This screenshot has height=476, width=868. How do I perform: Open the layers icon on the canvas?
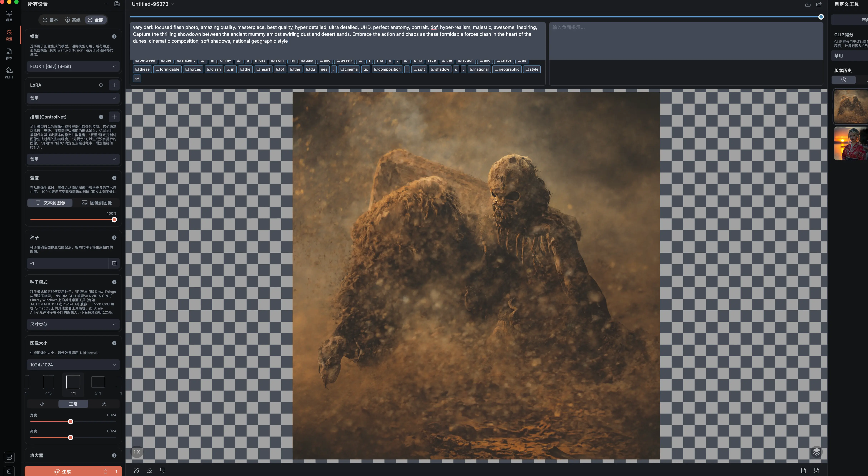tap(816, 452)
